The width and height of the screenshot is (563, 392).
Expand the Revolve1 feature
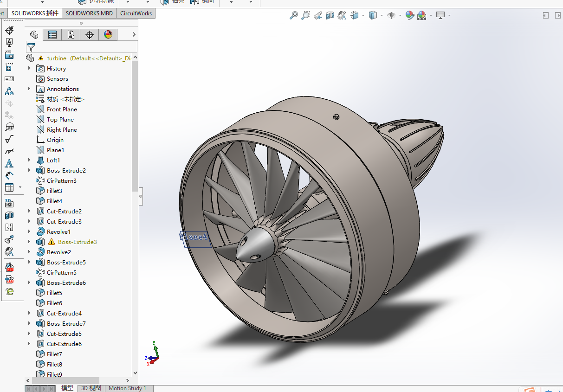[x=29, y=231]
